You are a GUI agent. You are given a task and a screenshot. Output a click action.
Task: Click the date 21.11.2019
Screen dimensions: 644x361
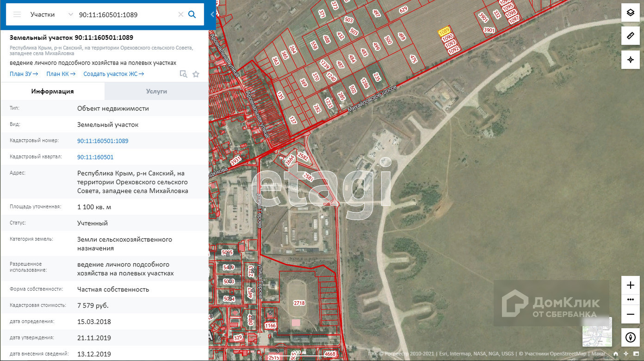[94, 338]
